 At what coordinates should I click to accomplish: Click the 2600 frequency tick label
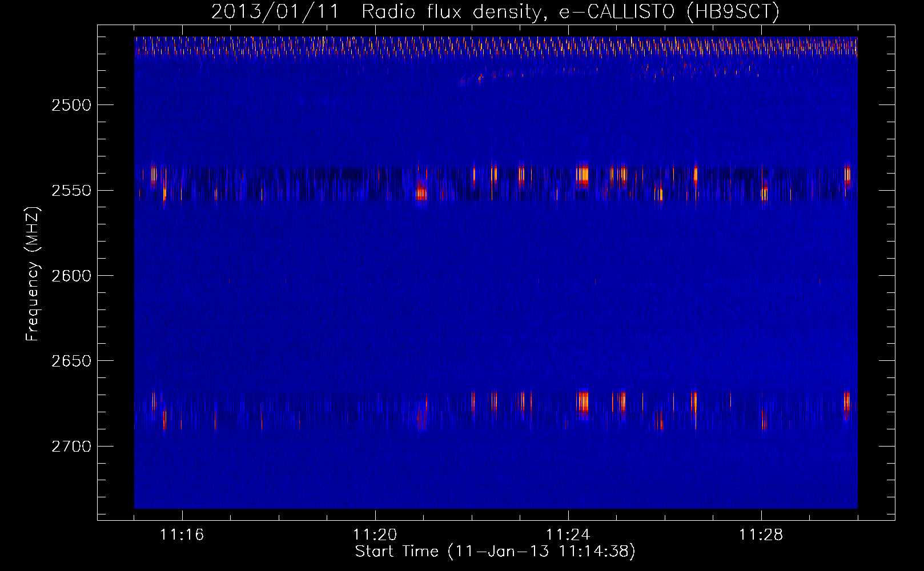(71, 276)
